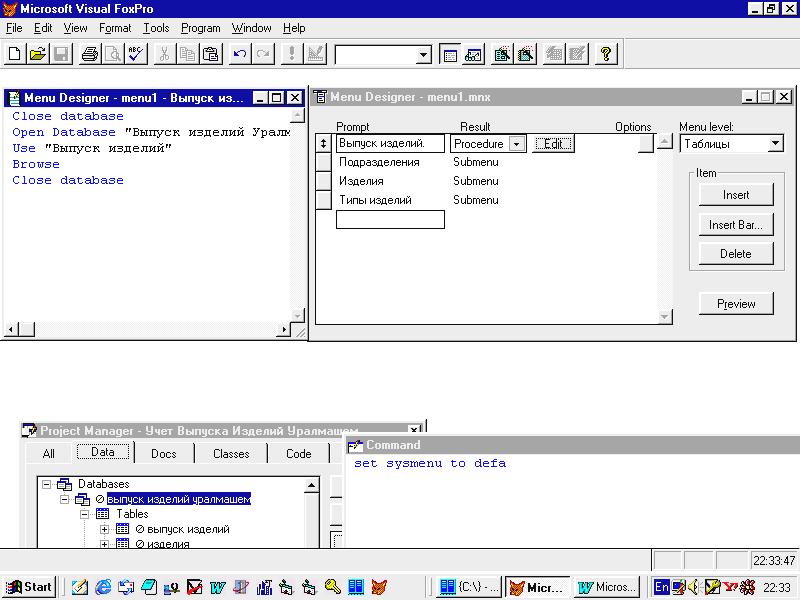Click the Cut scissors icon
The width and height of the screenshot is (800, 600).
pos(164,54)
